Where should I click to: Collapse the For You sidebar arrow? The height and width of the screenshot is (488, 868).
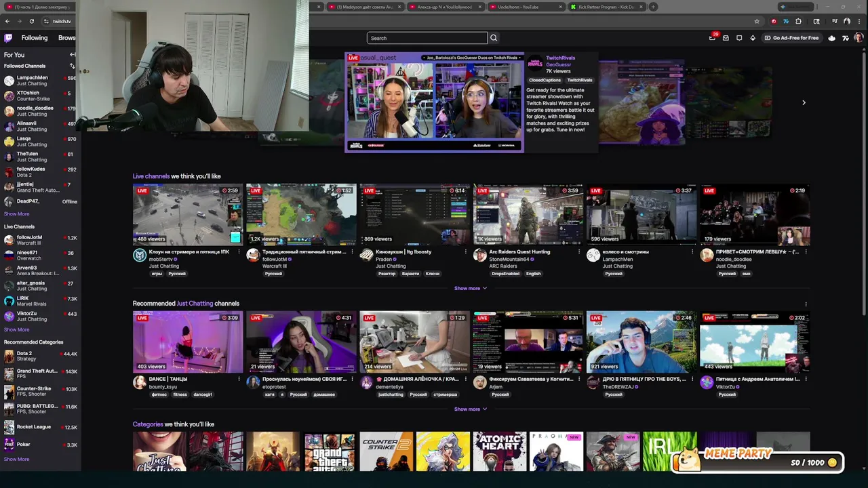click(72, 54)
